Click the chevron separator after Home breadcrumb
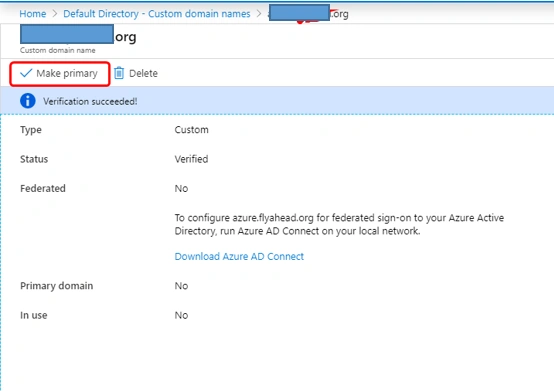Viewport: 554px width, 391px height. coord(54,14)
